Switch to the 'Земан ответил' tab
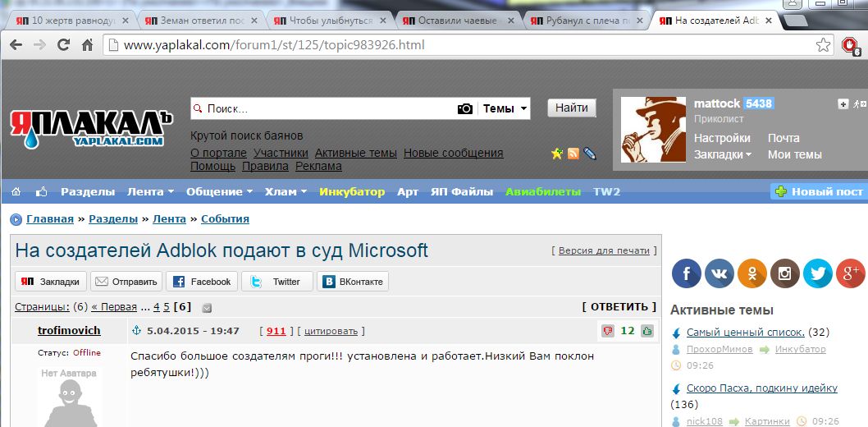868x427 pixels. tap(200, 21)
